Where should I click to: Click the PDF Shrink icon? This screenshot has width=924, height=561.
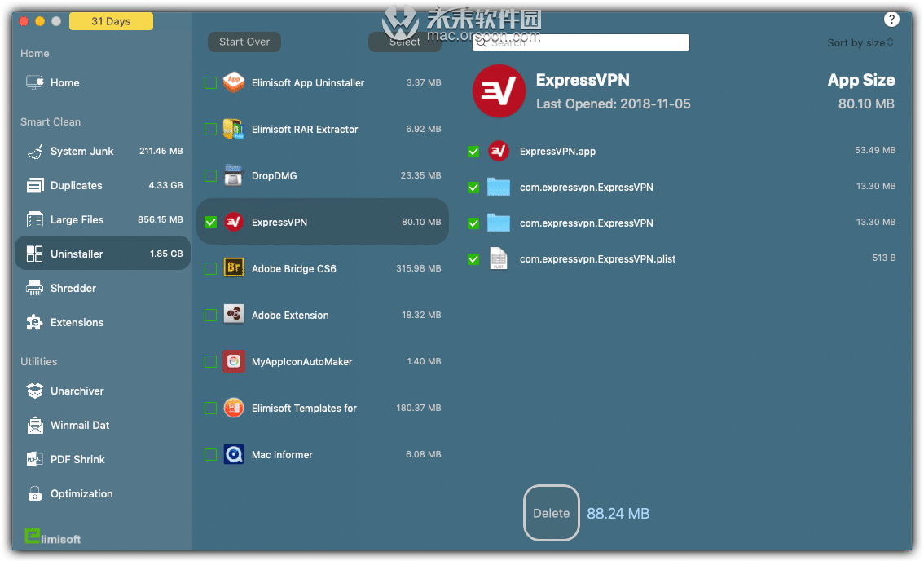(x=35, y=460)
